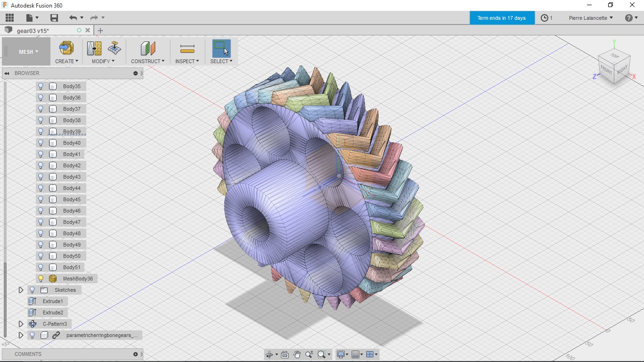This screenshot has height=362, width=644.
Task: Select the Insert Mesh tool icon
Action: point(66,48)
